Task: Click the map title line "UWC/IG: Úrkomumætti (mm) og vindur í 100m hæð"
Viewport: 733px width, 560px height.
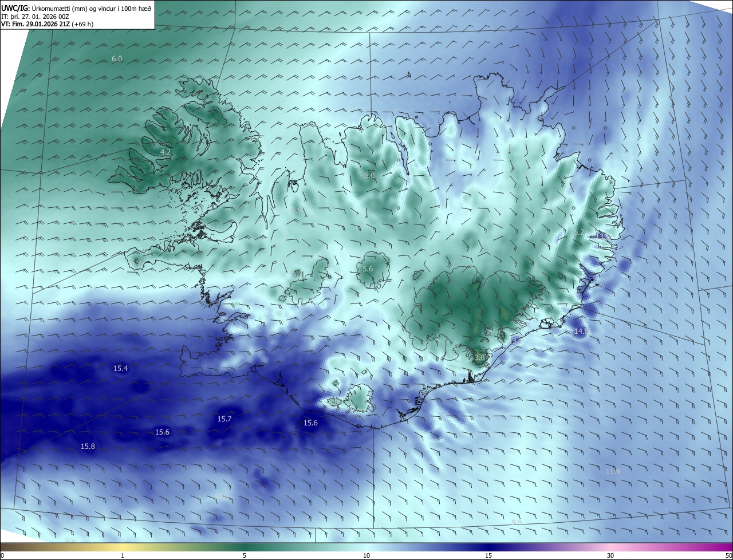Action: tap(76, 8)
